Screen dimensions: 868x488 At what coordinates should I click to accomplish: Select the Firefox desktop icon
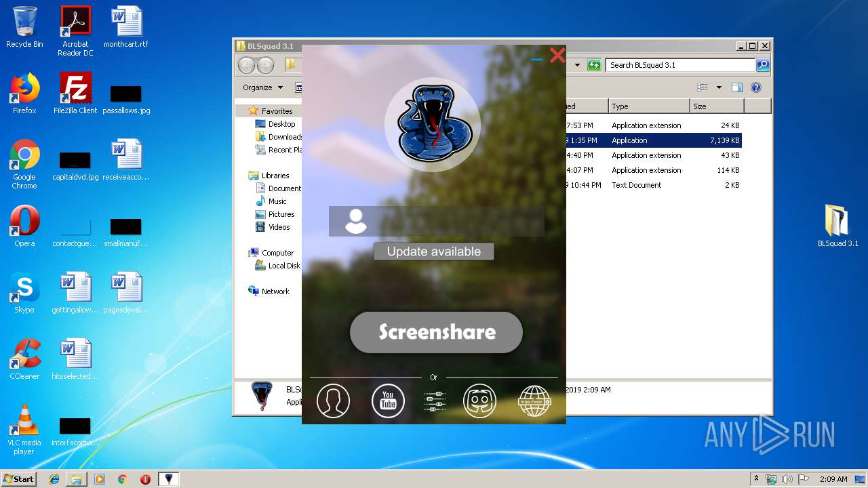point(24,94)
